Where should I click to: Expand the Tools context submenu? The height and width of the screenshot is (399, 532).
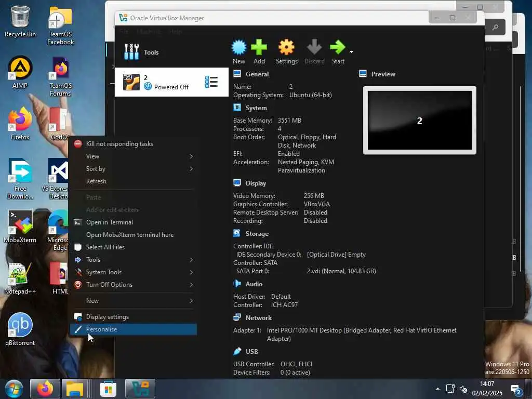pyautogui.click(x=134, y=260)
